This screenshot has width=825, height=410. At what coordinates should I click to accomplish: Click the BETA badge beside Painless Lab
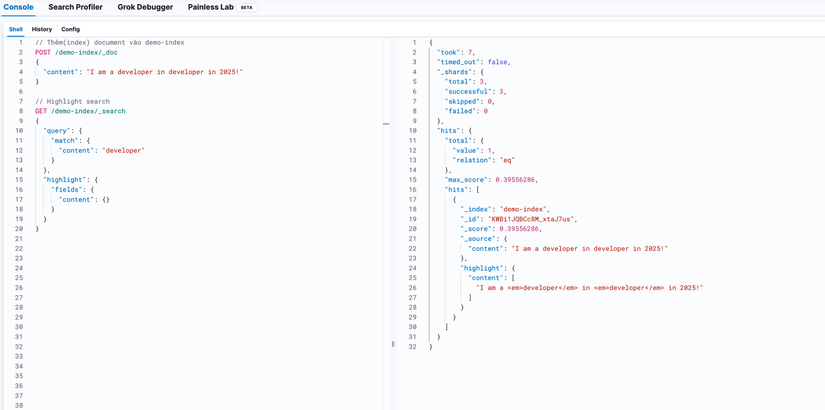click(246, 7)
